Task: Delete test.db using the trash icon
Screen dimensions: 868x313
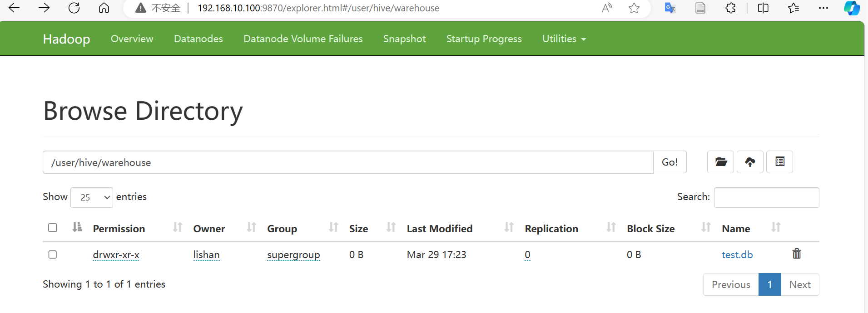Action: [x=797, y=254]
